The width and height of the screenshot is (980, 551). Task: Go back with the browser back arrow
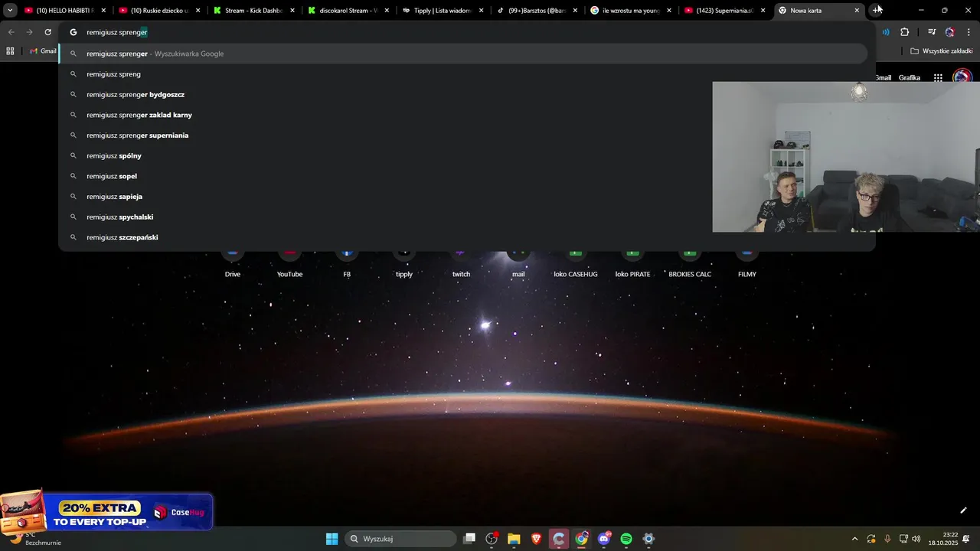point(11,32)
